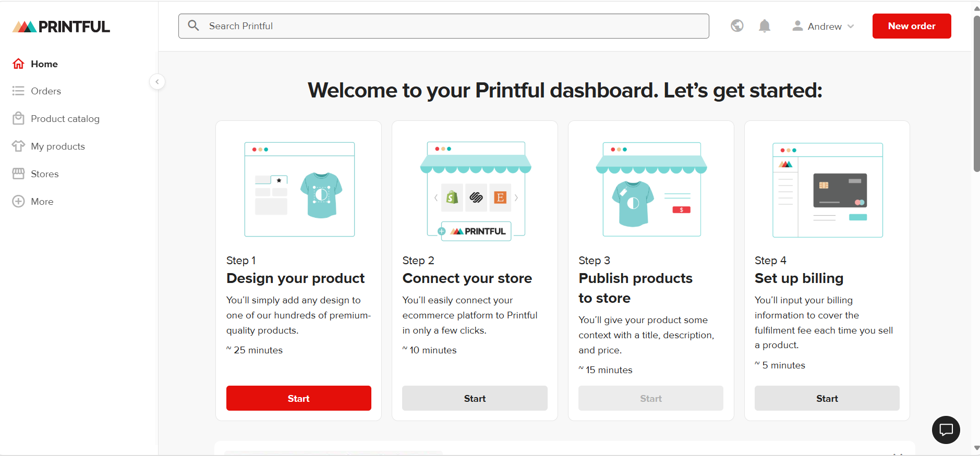The width and height of the screenshot is (980, 456).
Task: Click the Printful logo
Action: coord(61,27)
